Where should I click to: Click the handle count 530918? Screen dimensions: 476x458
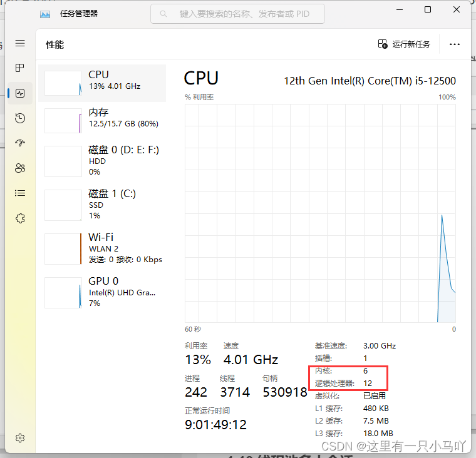tap(285, 392)
